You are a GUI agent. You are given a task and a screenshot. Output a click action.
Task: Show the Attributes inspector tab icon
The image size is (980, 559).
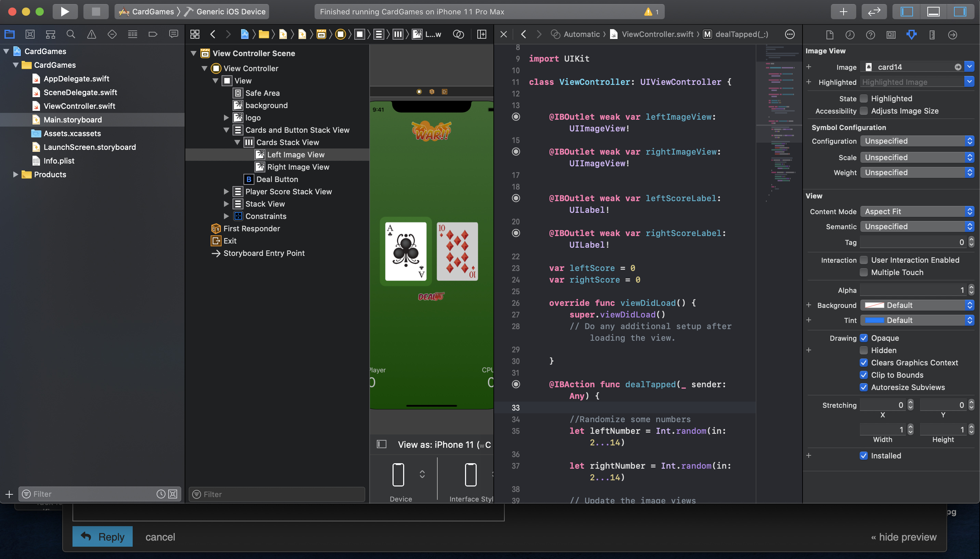911,35
